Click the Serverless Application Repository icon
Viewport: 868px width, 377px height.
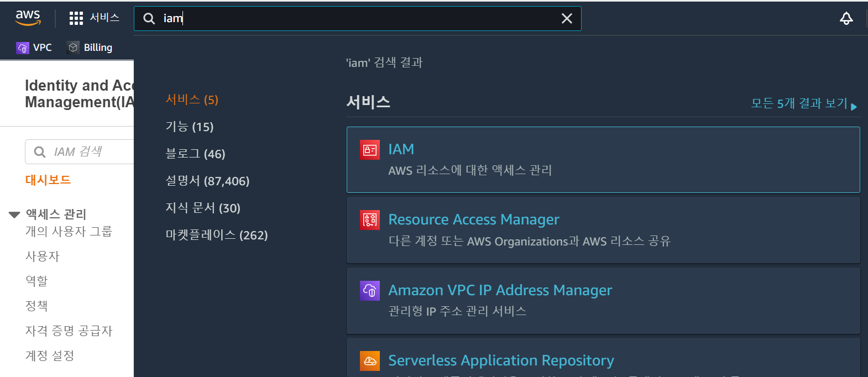[370, 361]
